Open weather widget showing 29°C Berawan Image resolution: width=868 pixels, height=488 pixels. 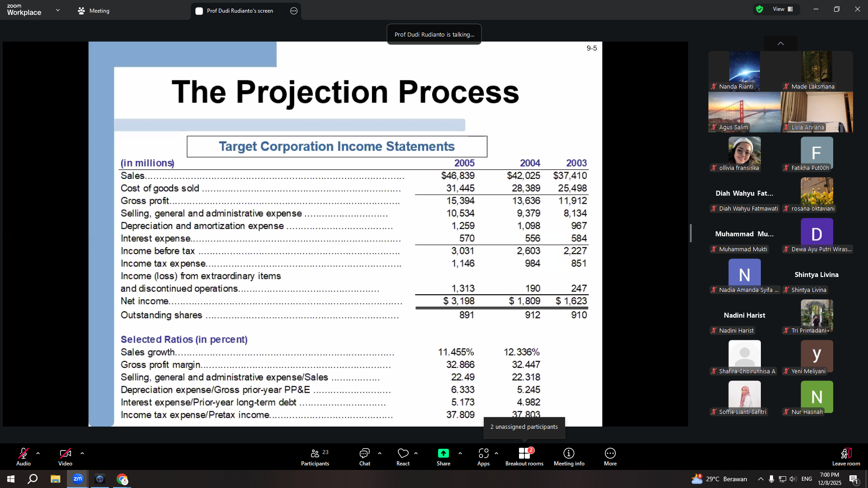pyautogui.click(x=719, y=479)
